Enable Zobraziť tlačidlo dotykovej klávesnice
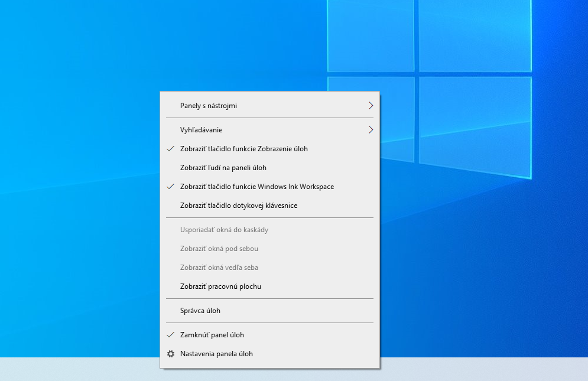 (x=269, y=206)
